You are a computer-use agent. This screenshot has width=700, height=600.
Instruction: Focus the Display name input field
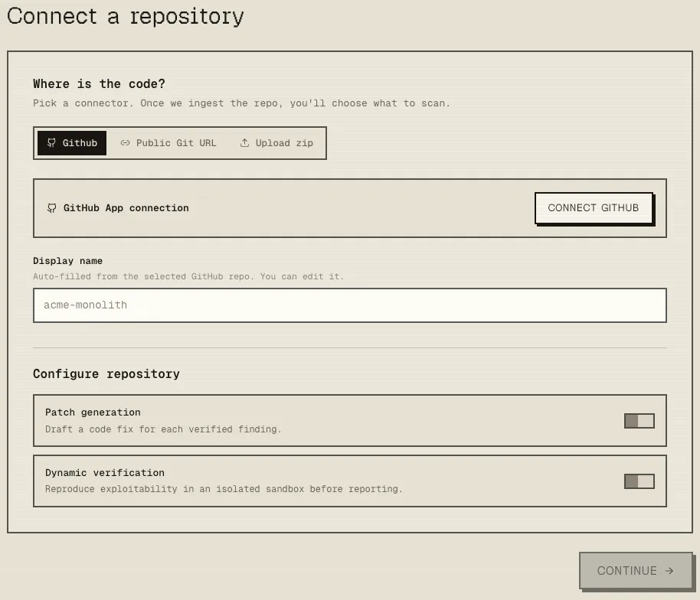[x=349, y=305]
